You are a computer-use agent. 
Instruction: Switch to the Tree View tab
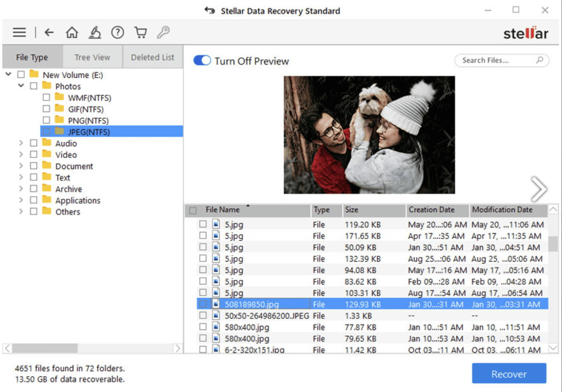[x=92, y=57]
